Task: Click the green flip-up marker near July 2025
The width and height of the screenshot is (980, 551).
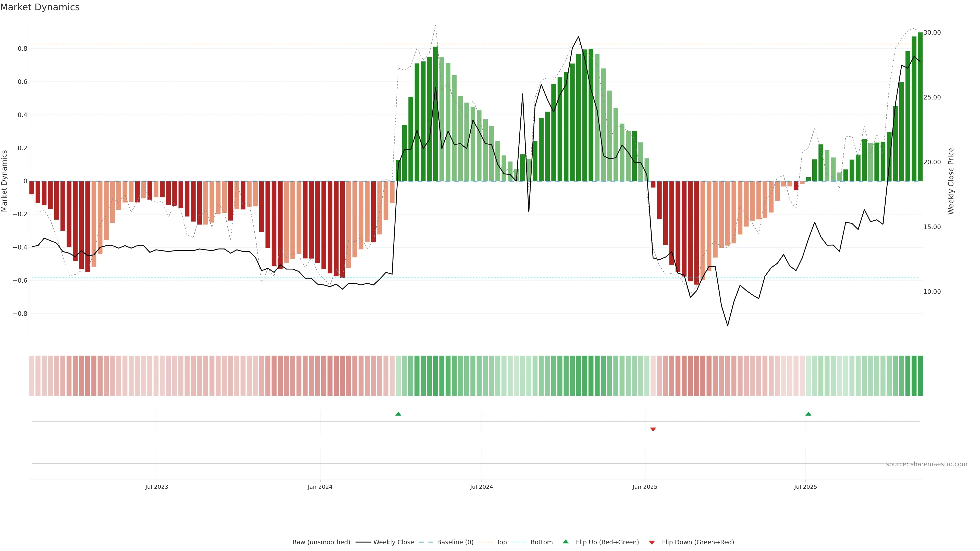Action: click(x=808, y=414)
